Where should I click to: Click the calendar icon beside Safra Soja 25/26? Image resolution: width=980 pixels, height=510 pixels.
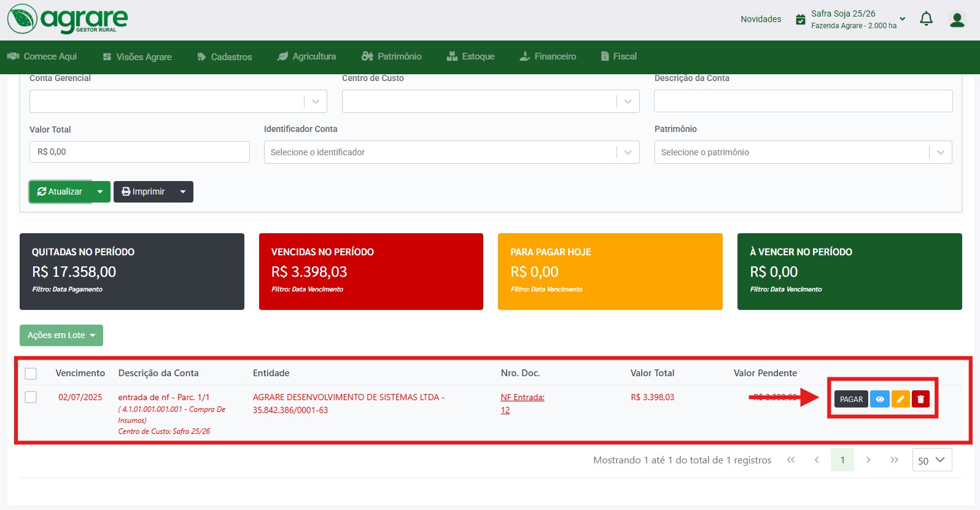800,20
